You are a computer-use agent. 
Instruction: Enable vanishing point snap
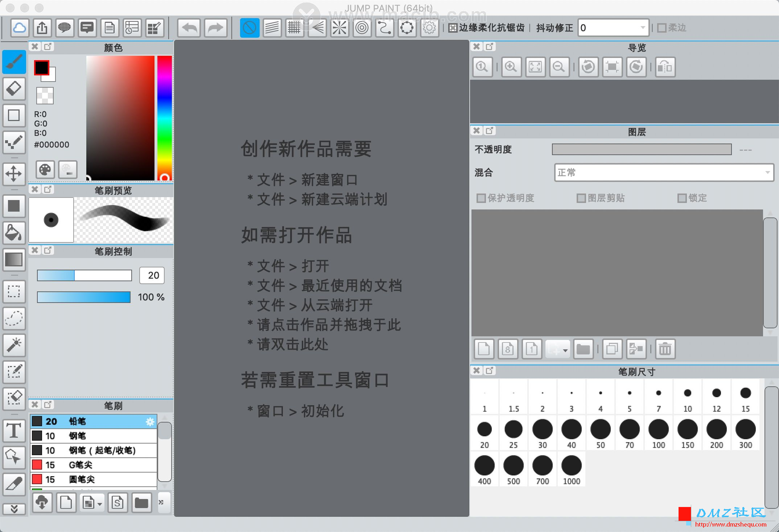[317, 28]
